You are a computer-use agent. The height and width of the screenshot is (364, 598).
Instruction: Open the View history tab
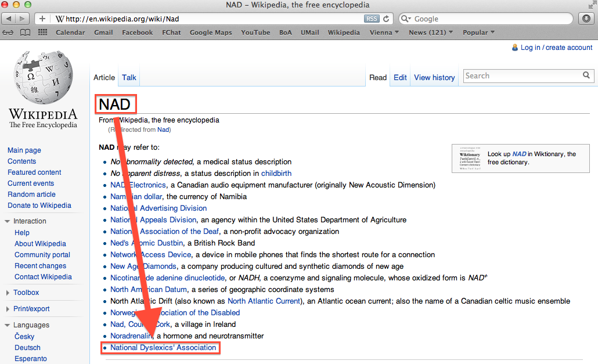[434, 77]
